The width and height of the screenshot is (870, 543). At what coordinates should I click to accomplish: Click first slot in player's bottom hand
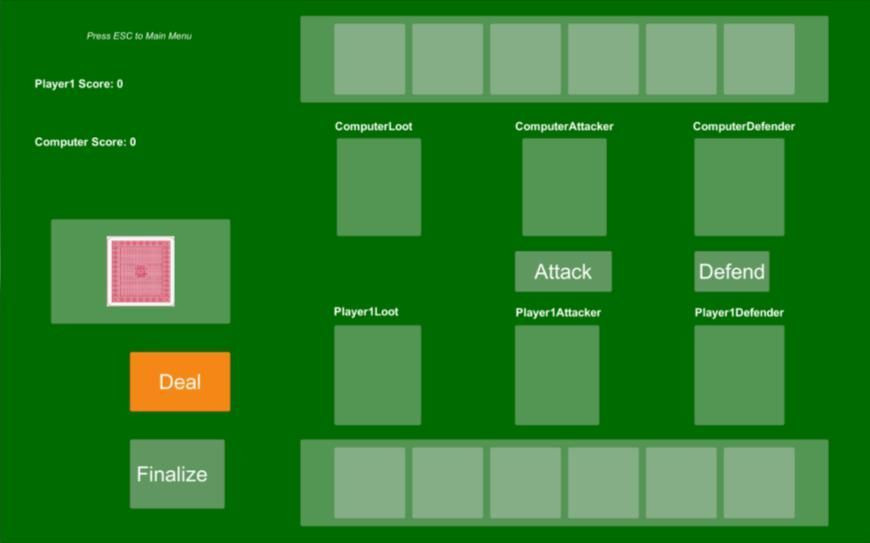tap(370, 483)
